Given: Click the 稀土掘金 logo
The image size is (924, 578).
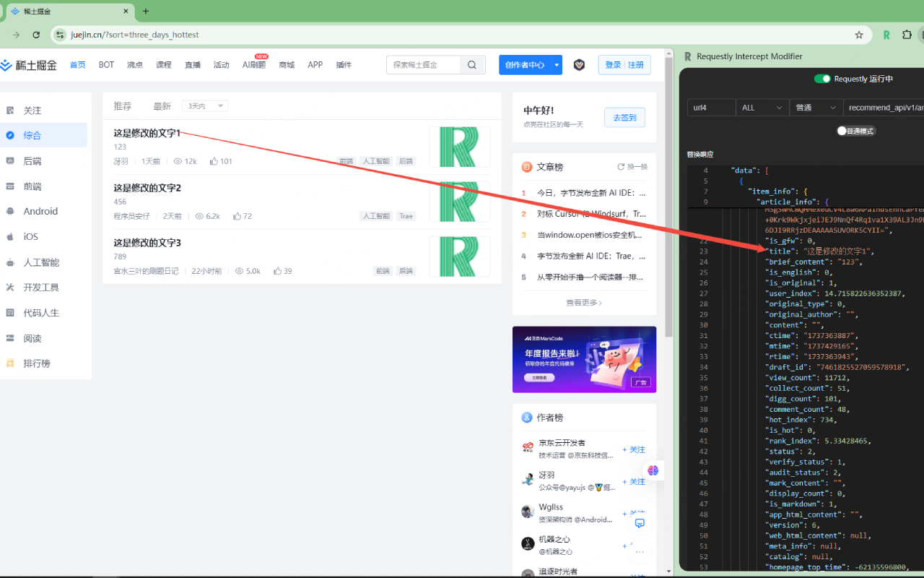Looking at the screenshot, I should [30, 65].
